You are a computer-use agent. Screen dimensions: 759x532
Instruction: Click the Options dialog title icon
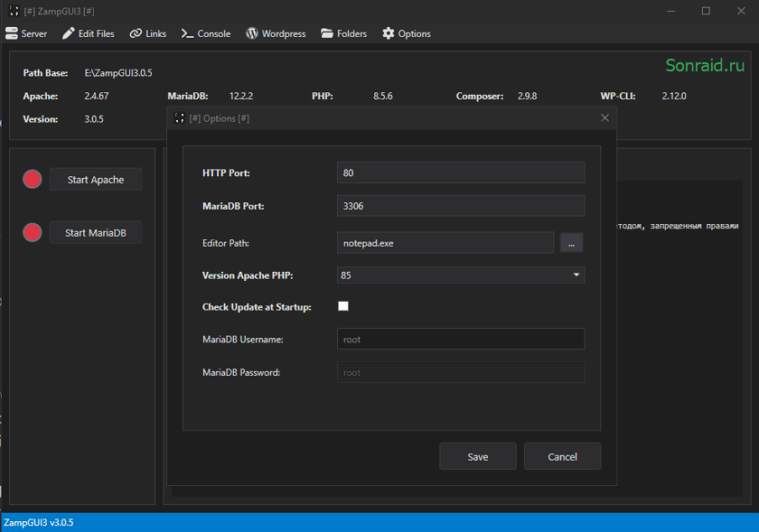180,118
